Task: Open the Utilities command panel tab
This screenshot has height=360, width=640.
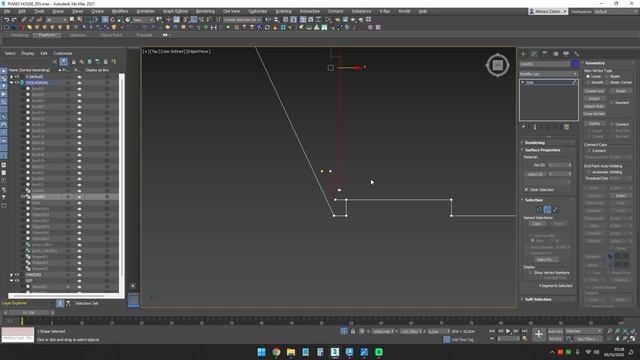Action: pos(576,54)
